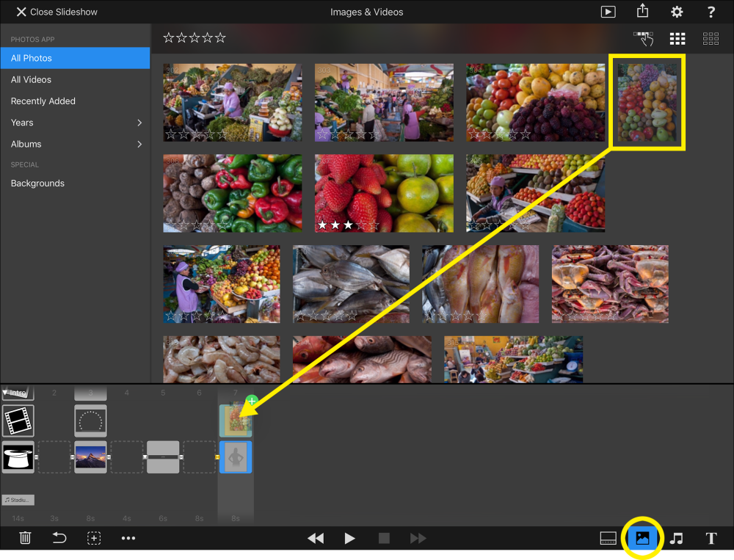Rate the strawberries photo five stars

pos(374,225)
